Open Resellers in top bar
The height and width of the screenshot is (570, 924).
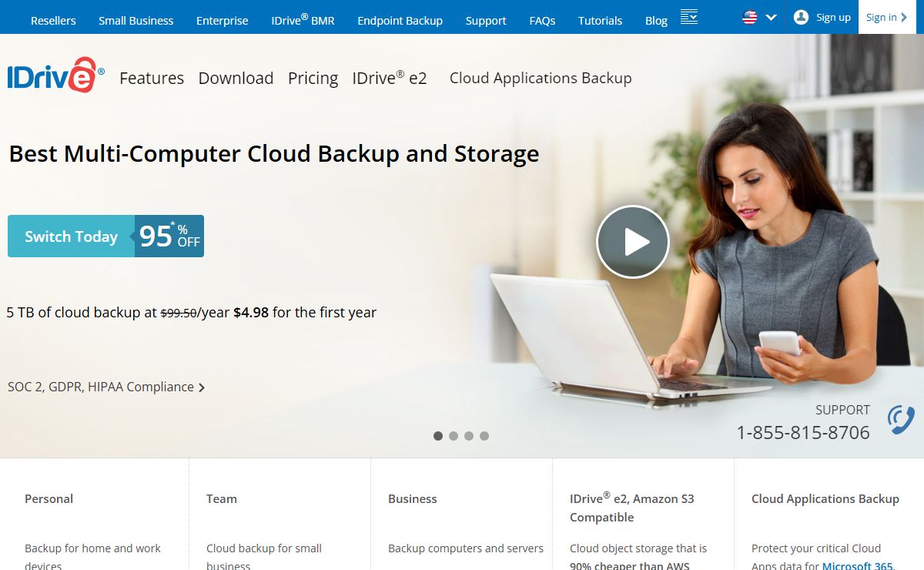click(53, 21)
